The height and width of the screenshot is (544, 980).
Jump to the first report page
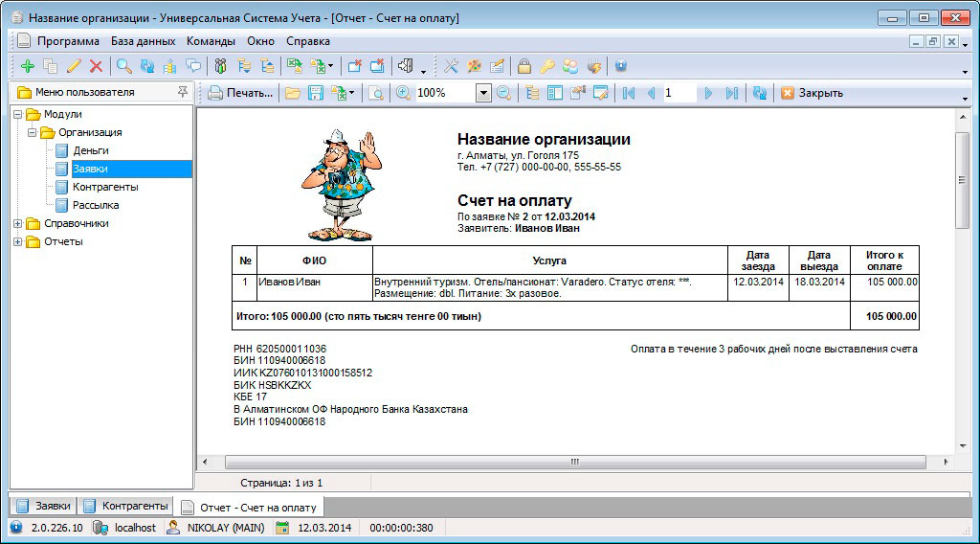[629, 93]
